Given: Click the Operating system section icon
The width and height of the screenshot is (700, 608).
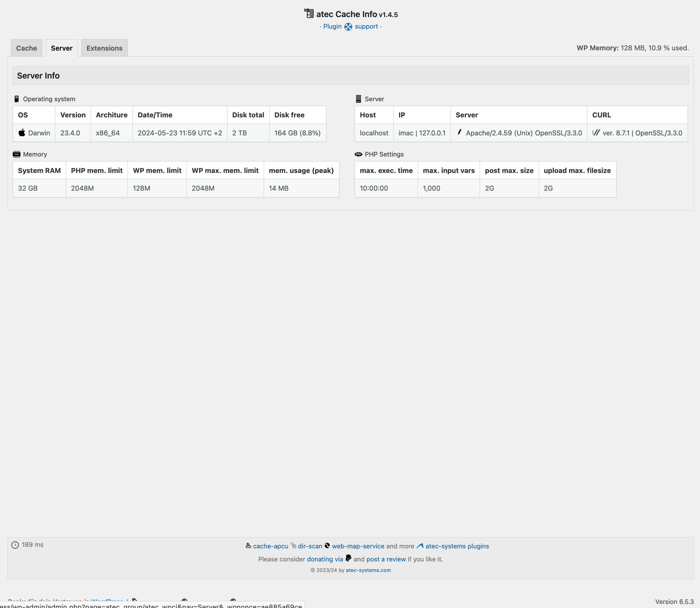Looking at the screenshot, I should click(x=17, y=99).
